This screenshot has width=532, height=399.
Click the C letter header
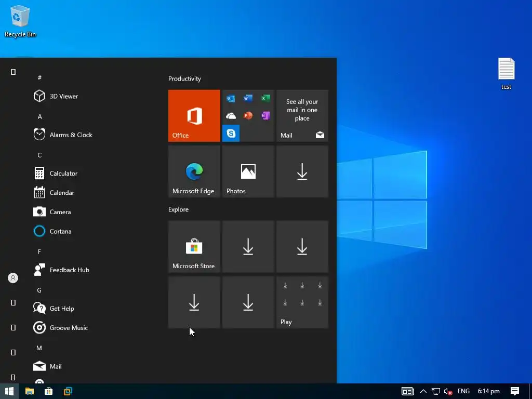pos(39,155)
